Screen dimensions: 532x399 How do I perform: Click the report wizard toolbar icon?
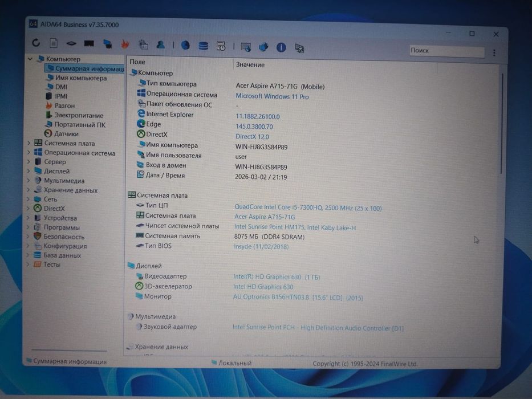[x=144, y=44]
